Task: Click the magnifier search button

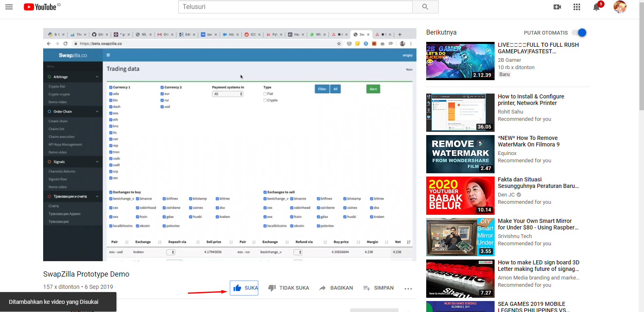Action: pos(425,7)
